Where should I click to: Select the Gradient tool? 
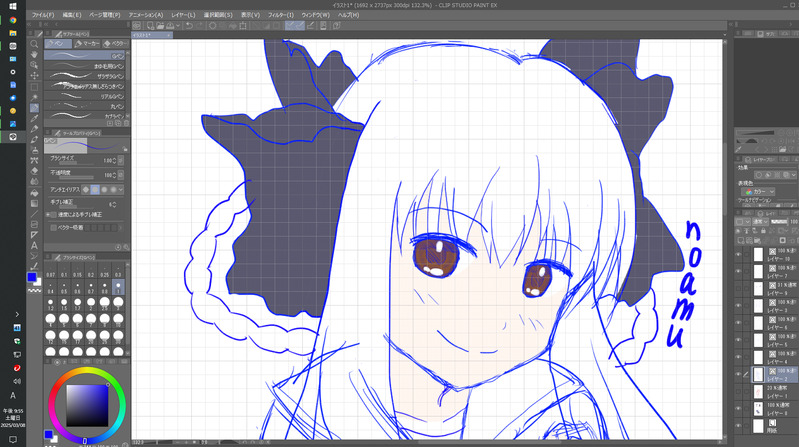point(34,203)
